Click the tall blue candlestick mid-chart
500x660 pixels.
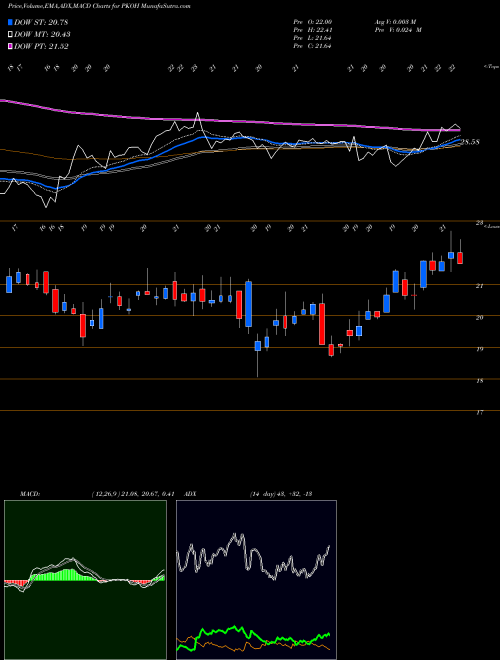[248, 304]
